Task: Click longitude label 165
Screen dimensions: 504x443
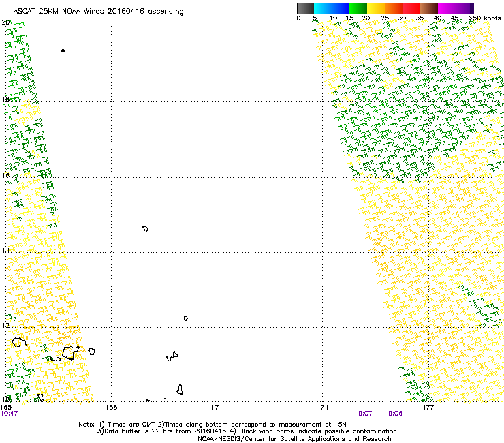Action: coord(5,408)
